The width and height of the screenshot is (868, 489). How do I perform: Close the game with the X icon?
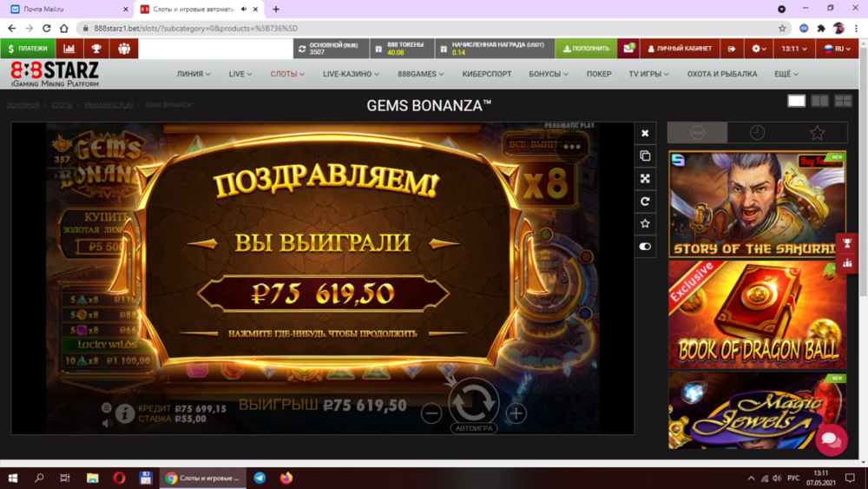point(645,133)
